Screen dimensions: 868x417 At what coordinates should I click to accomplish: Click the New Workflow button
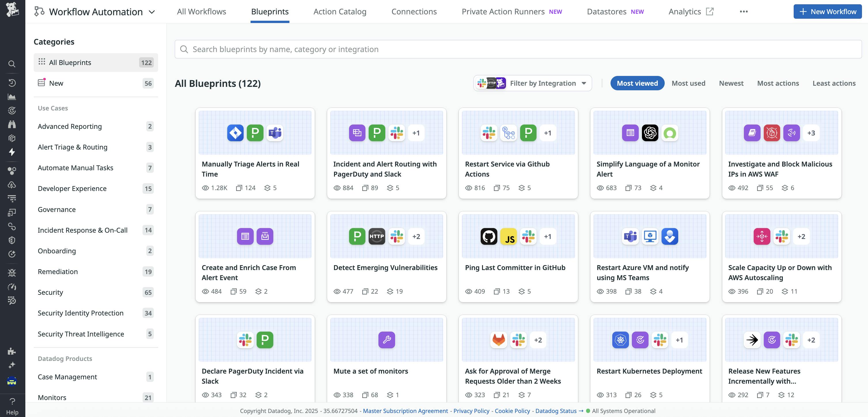point(828,11)
